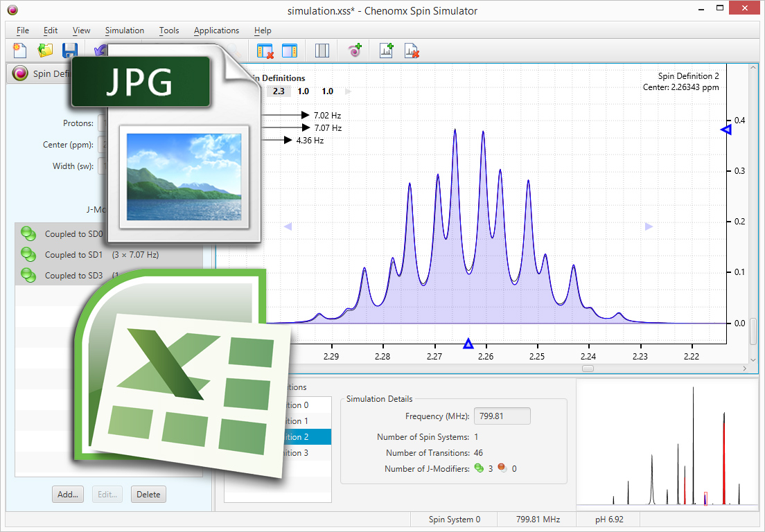
Task: Select the Coupled to SD0 row
Action: pyautogui.click(x=109, y=234)
